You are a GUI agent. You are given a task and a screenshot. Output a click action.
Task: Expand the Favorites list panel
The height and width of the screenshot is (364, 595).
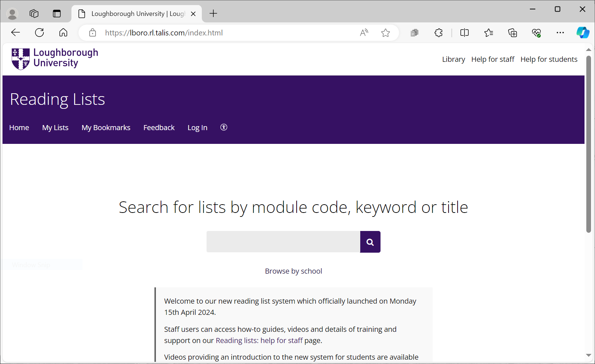[488, 33]
